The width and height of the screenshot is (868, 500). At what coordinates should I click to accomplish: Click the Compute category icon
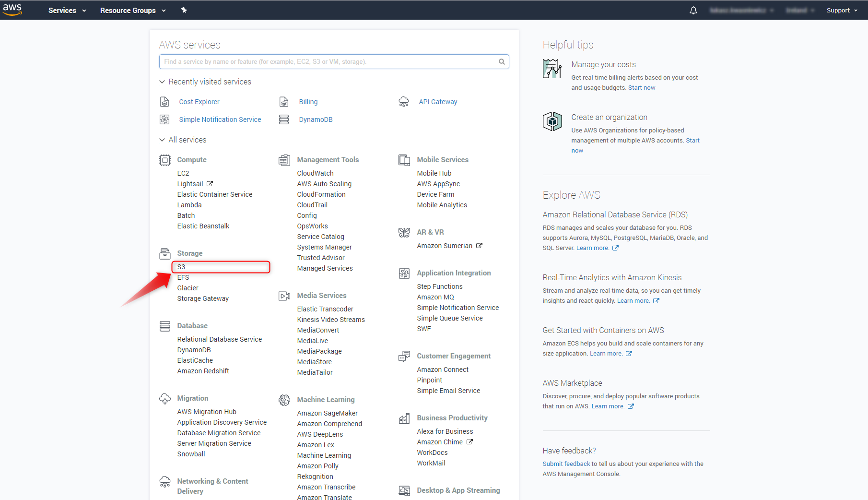165,160
